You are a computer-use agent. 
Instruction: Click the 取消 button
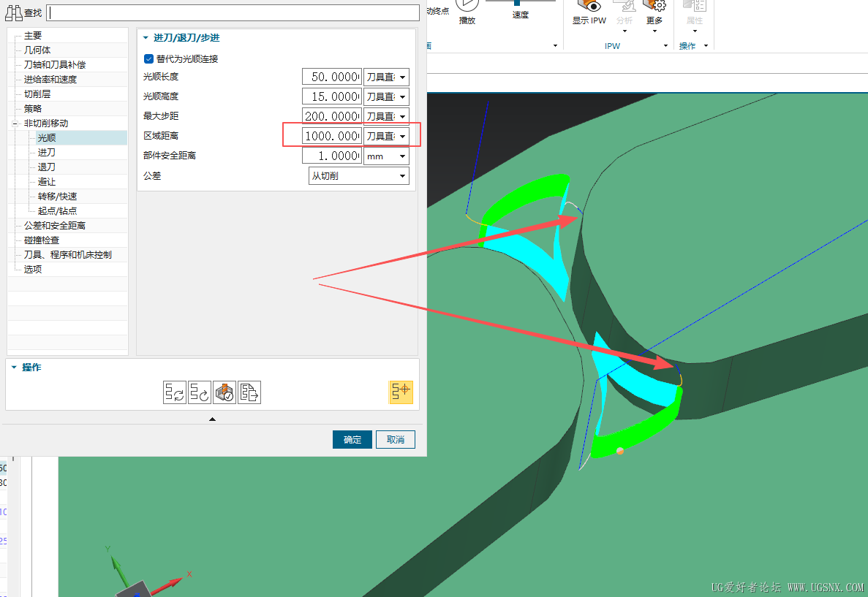[396, 440]
